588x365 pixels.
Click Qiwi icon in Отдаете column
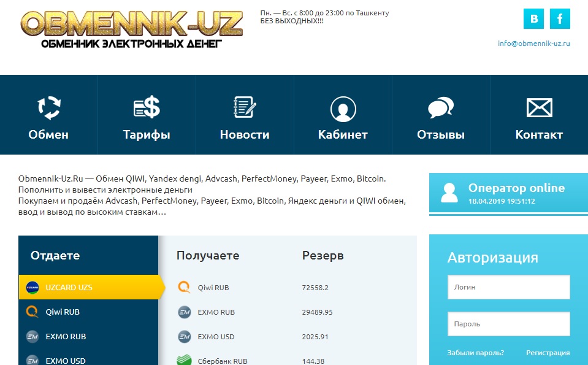pyautogui.click(x=32, y=312)
